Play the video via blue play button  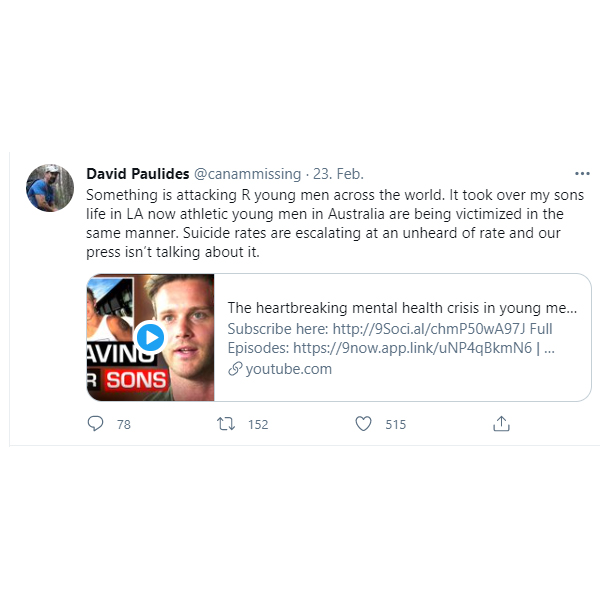click(x=150, y=338)
